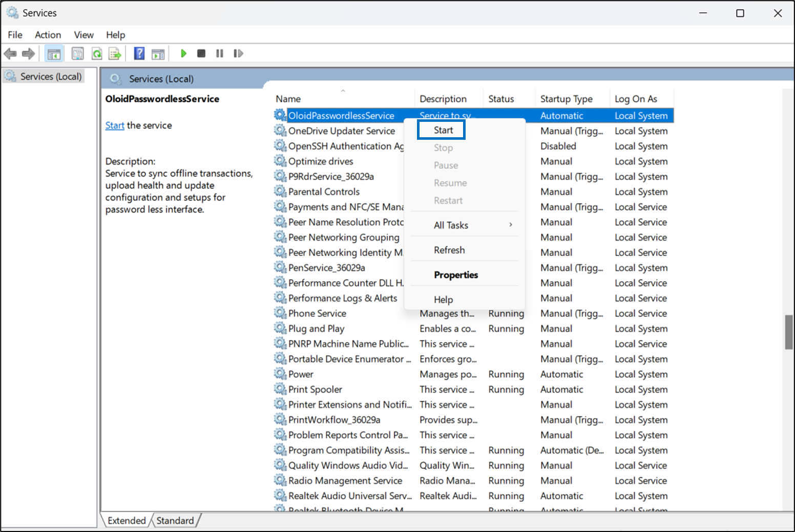Click gear icon of Print Spooler row

click(280, 389)
